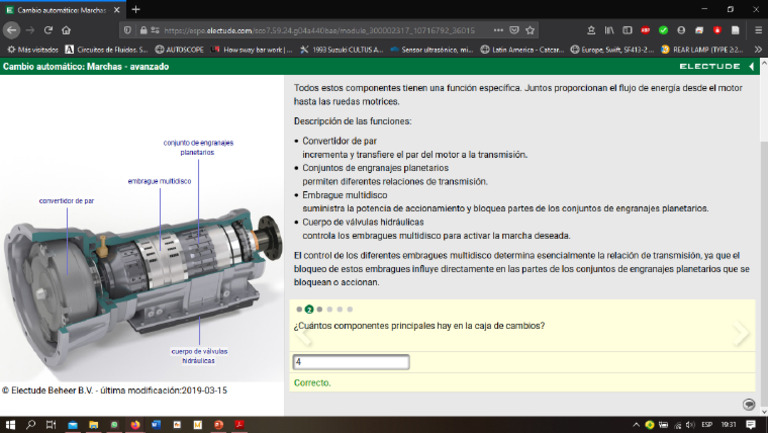
Task: Click the answer field containing 4
Action: pos(351,362)
